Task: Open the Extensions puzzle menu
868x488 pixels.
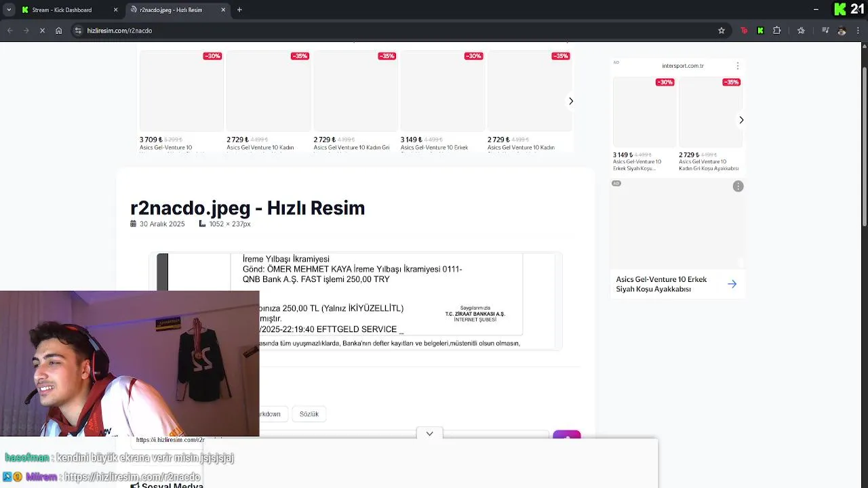Action: pos(777,30)
